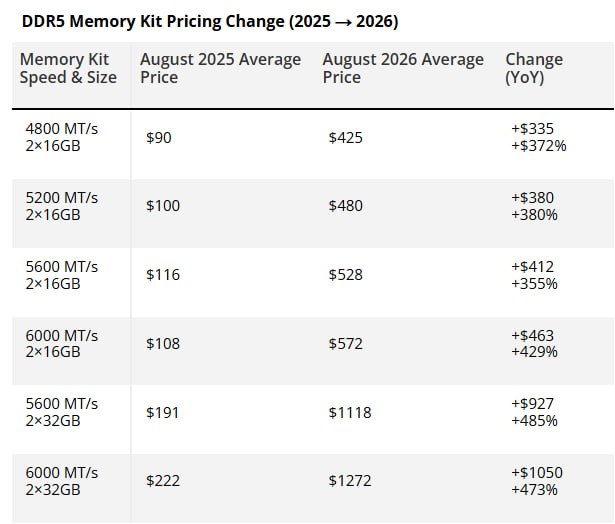This screenshot has height=524, width=615.
Task: Select the Change (YoY) column header
Action: tap(534, 68)
